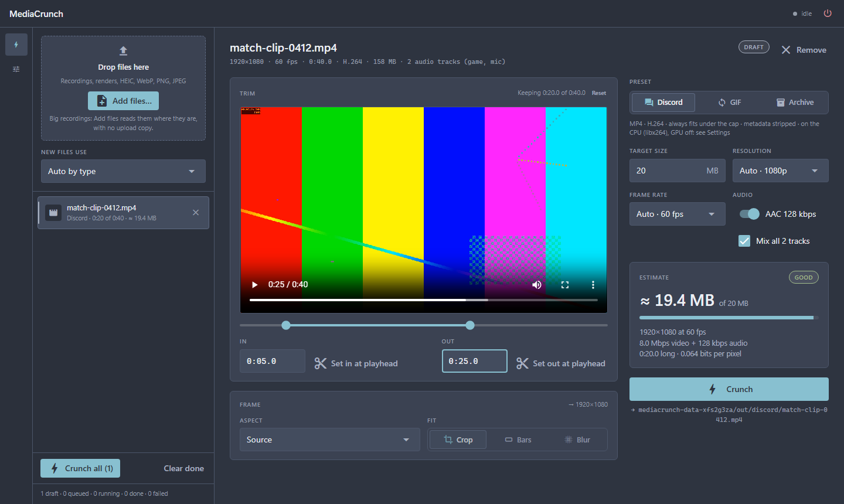
Task: Click Set out at playhead
Action: click(x=560, y=363)
